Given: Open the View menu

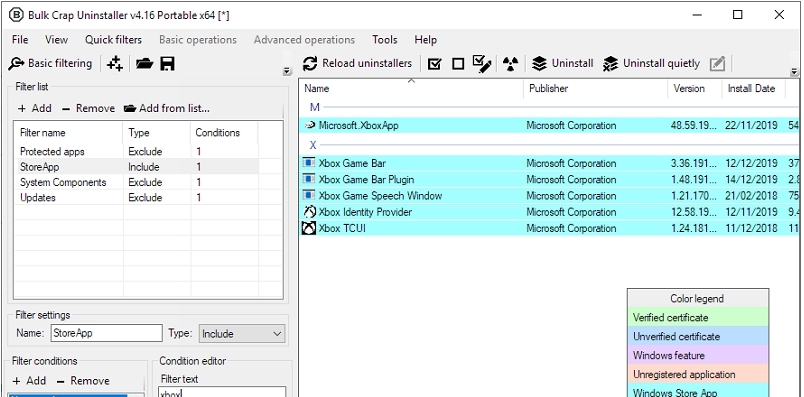Looking at the screenshot, I should point(56,39).
